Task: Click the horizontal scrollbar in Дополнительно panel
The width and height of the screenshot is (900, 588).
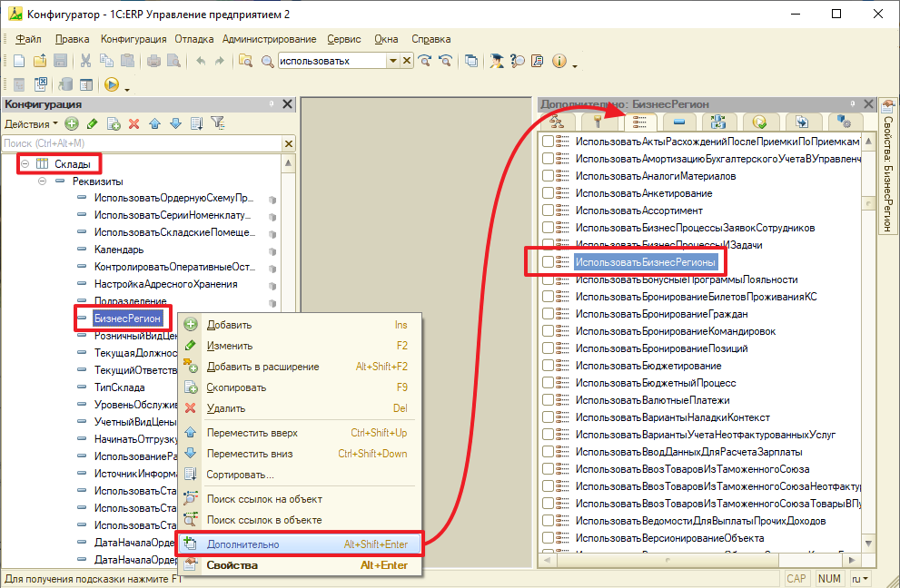Action: [699, 559]
